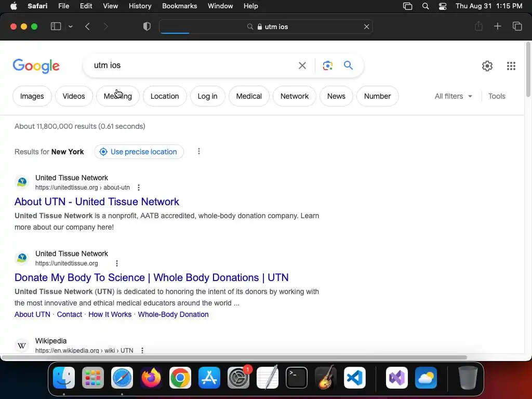Open the Edit menu
The height and width of the screenshot is (399, 532).
(x=86, y=6)
